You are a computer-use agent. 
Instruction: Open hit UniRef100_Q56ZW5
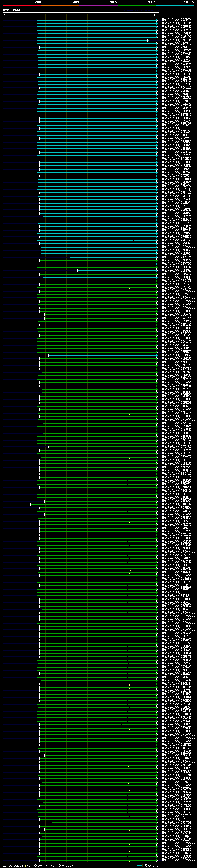177,40
